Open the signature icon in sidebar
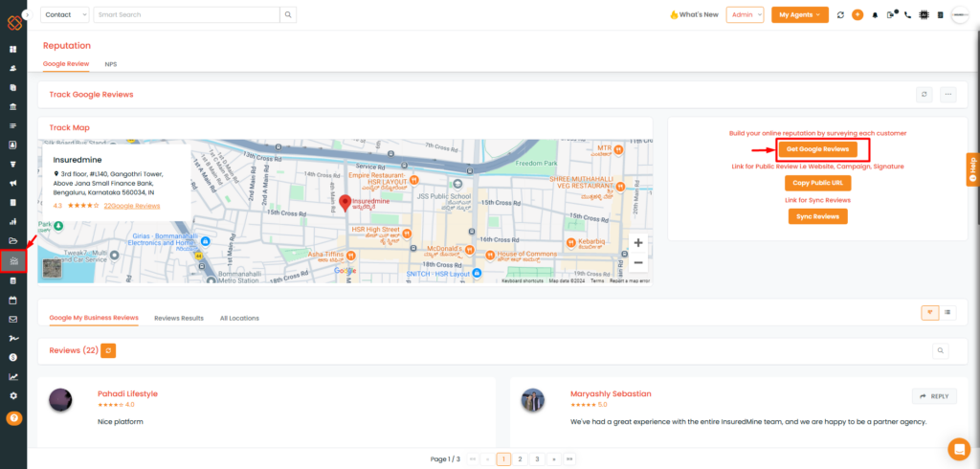Screen dimensions: 980x469 pyautogui.click(x=13, y=338)
